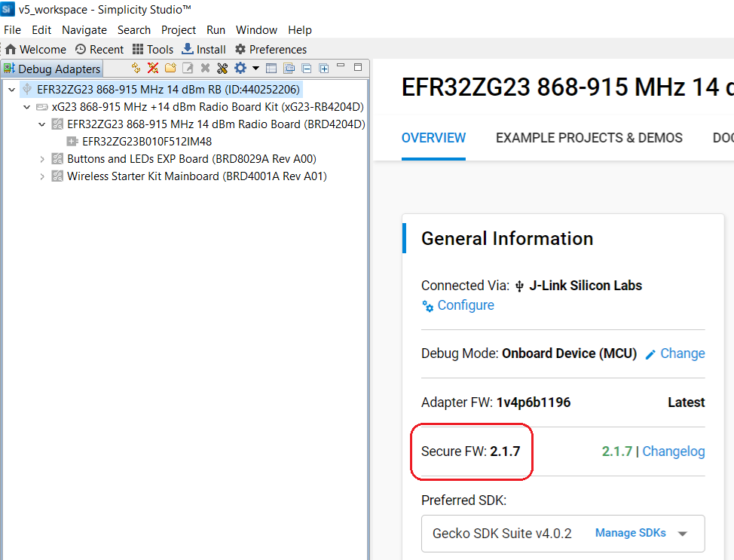The height and width of the screenshot is (560, 734).
Task: Open the Preferred SDK dropdown
Action: (682, 534)
